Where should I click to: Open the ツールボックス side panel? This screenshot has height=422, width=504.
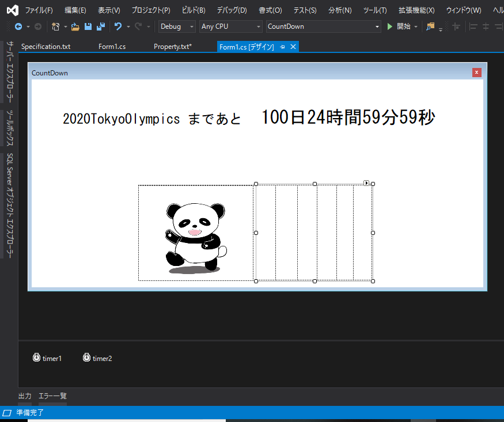[10, 128]
